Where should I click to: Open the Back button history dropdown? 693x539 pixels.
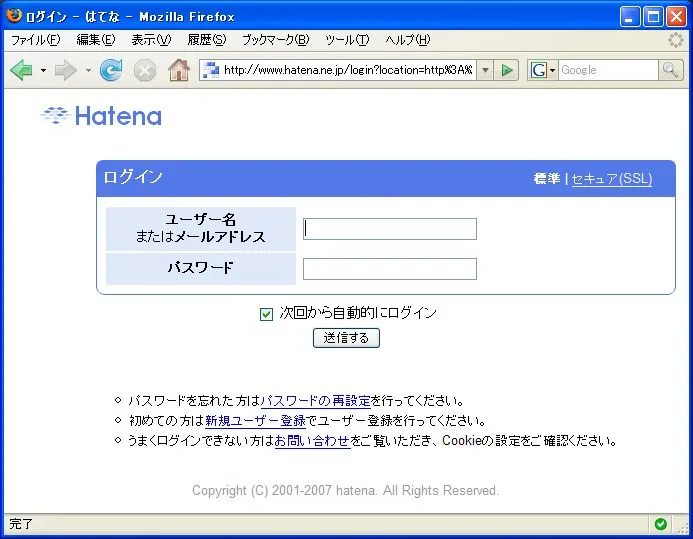(43, 70)
